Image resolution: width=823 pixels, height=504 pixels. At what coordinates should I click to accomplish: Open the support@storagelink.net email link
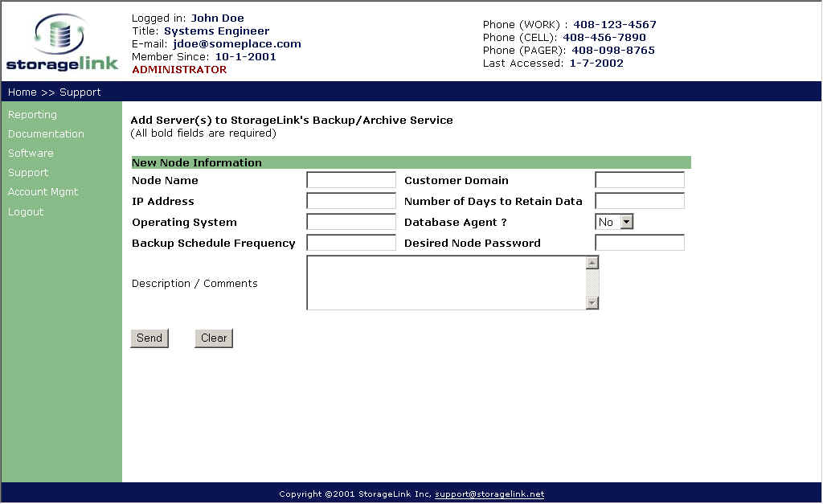tap(489, 494)
